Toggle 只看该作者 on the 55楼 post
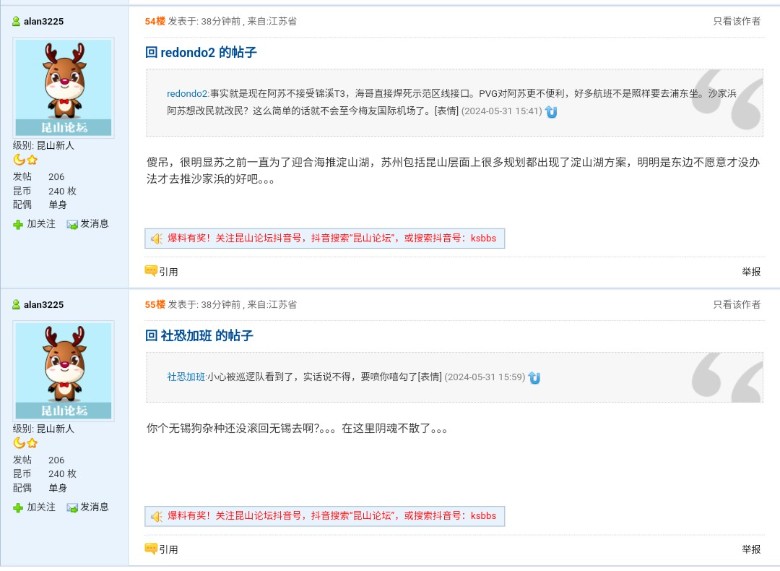The height and width of the screenshot is (571, 780). 736,304
